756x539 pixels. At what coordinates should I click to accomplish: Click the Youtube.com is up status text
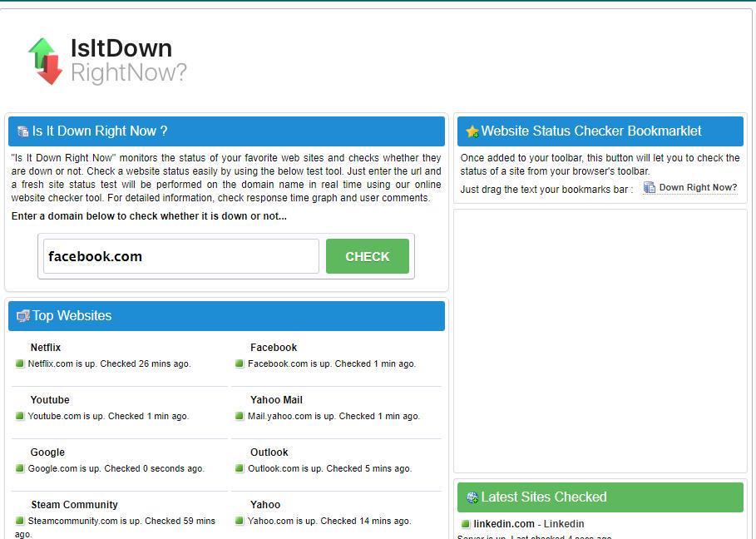108,416
